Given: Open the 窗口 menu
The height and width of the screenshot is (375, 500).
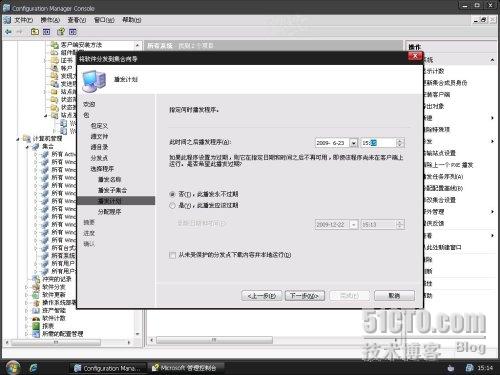Looking at the screenshot, I should point(104,20).
